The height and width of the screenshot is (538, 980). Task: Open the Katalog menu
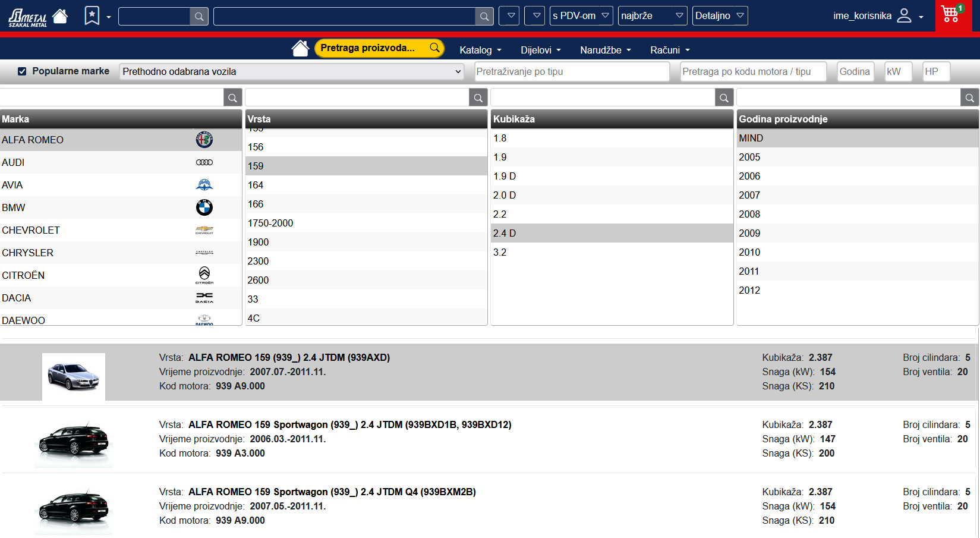pos(480,51)
